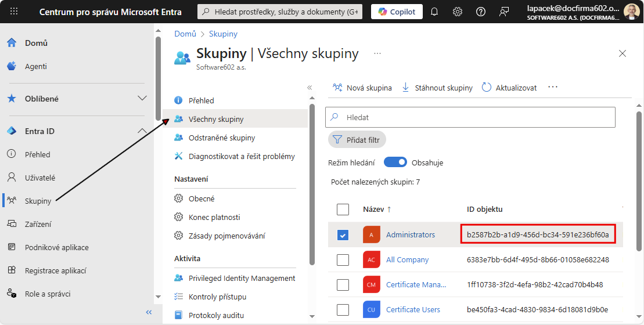Screen dimensions: 644x325
Task: Close the Skupiny blade
Action: [623, 53]
